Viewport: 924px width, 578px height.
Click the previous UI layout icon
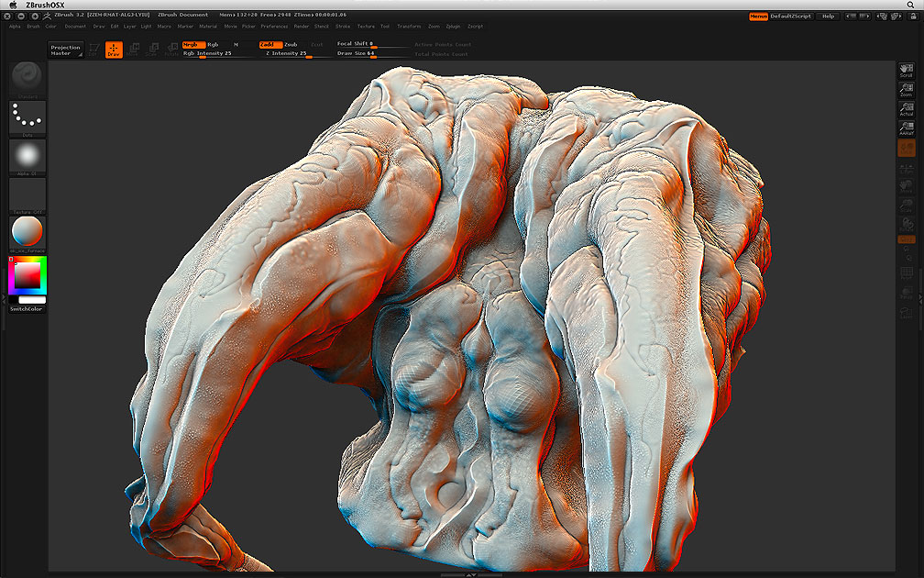[883, 17]
